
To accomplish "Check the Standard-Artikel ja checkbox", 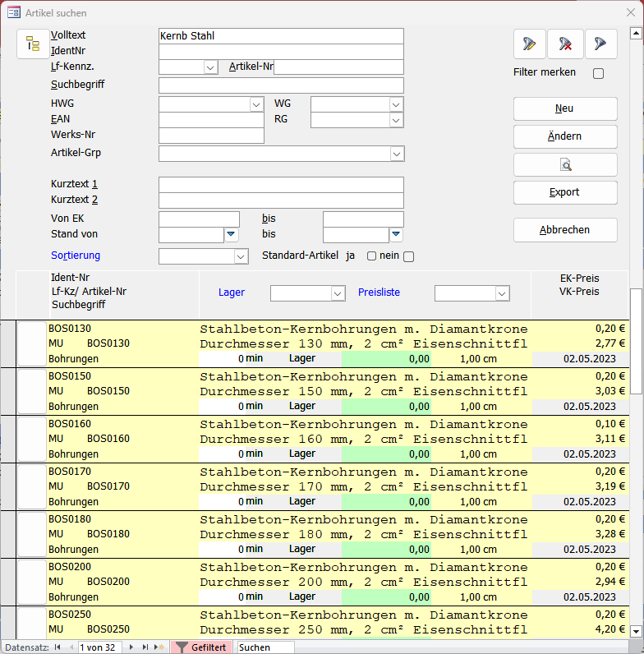I will (x=371, y=256).
